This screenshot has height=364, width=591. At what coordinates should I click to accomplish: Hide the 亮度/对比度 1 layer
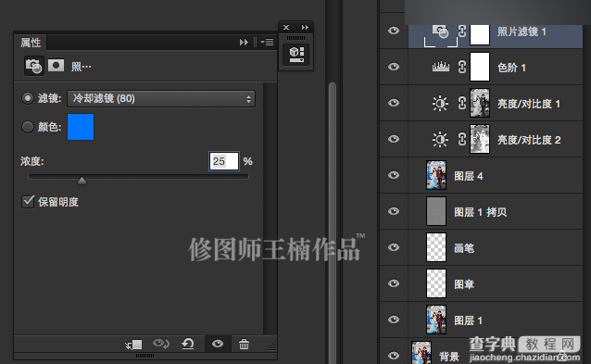click(394, 103)
